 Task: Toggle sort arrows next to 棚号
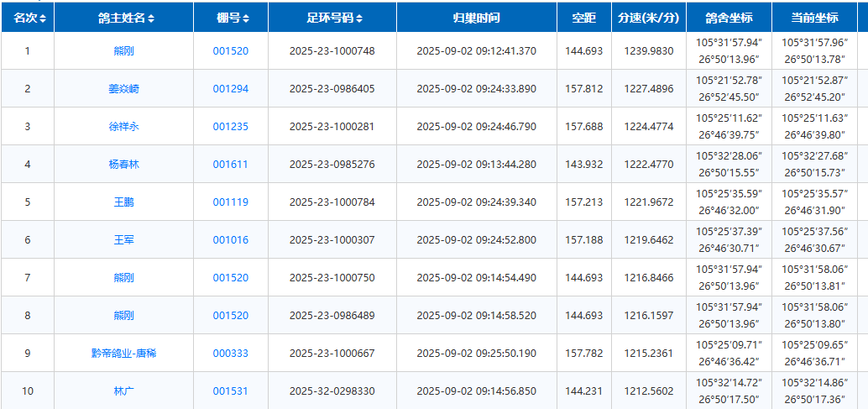(246, 18)
